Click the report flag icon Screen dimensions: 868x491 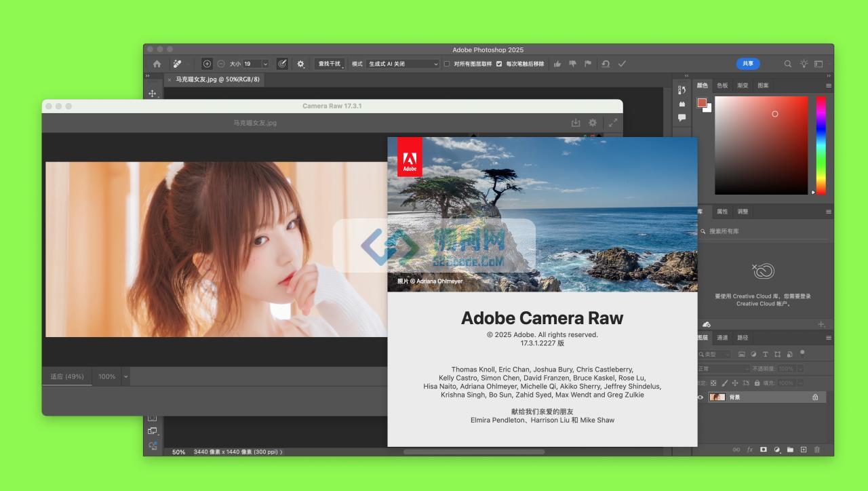pos(588,64)
